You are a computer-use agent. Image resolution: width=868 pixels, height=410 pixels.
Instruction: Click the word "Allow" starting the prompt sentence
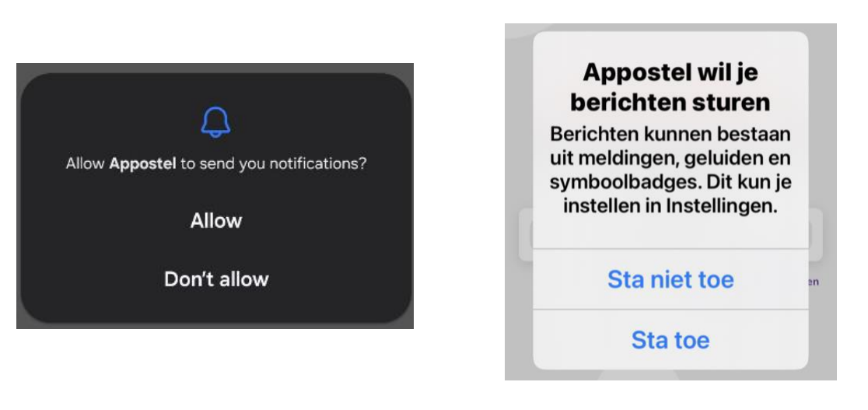tap(86, 165)
